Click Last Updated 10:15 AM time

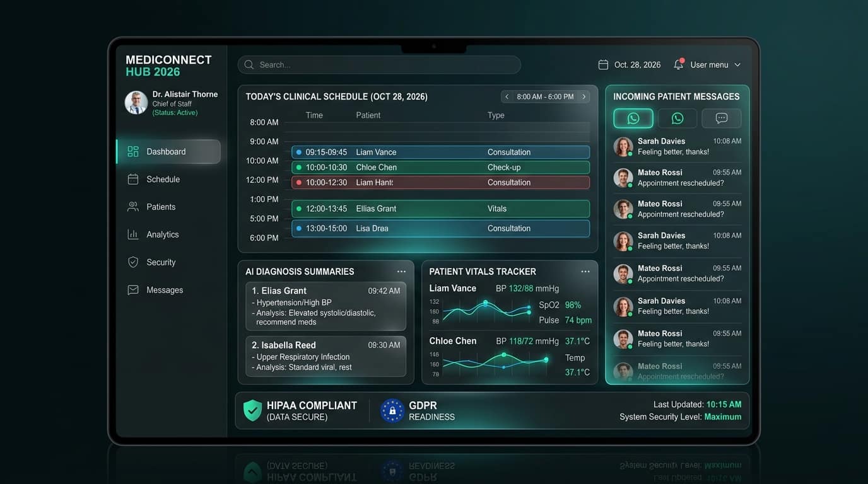724,405
